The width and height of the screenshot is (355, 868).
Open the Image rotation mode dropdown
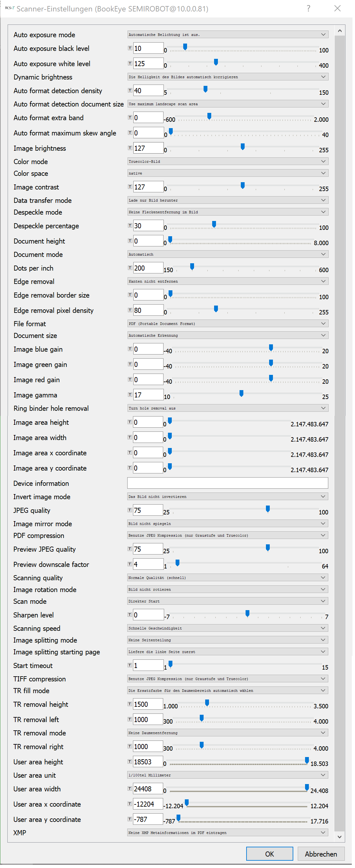pos(227,589)
